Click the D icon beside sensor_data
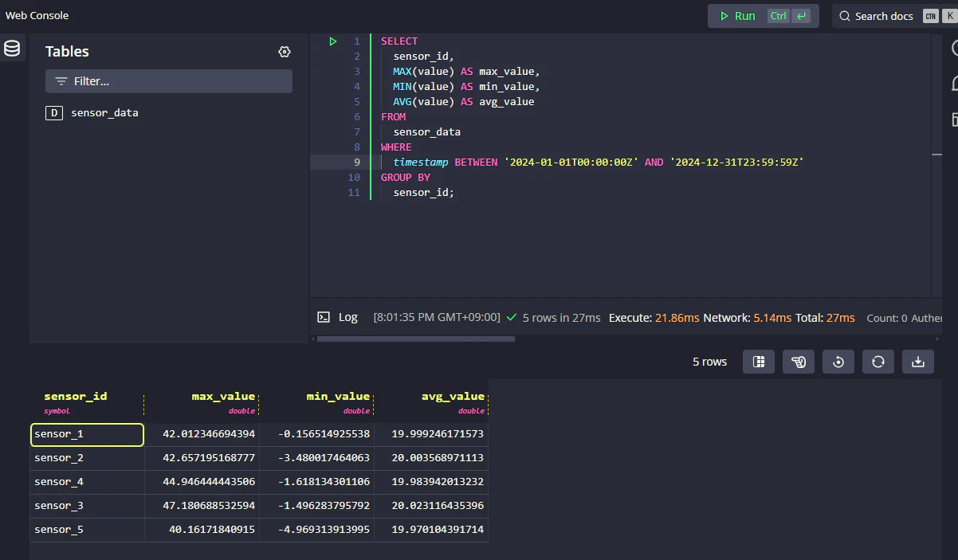The image size is (958, 560). tap(54, 113)
